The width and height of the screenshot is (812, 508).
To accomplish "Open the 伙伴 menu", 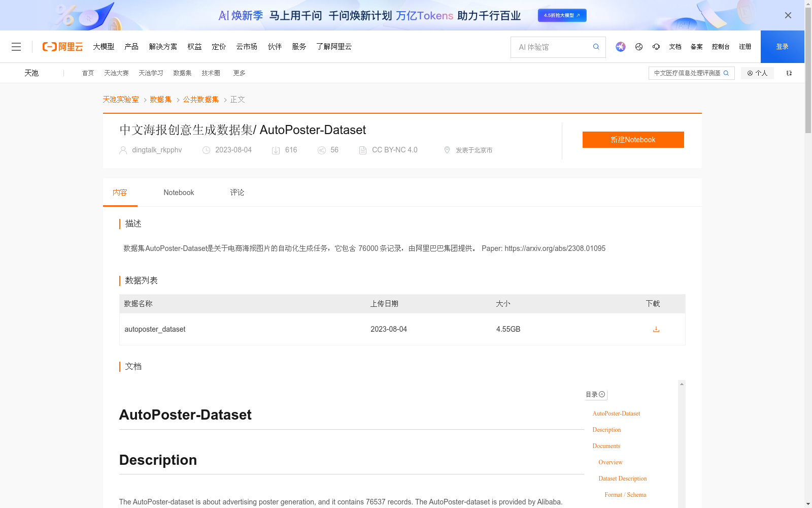I will [x=275, y=47].
